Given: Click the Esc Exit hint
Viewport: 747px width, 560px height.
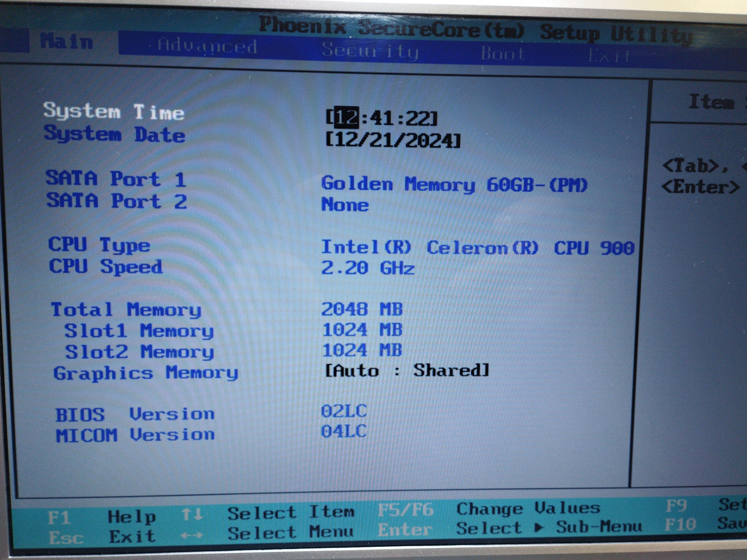Looking at the screenshot, I should coord(102,537).
